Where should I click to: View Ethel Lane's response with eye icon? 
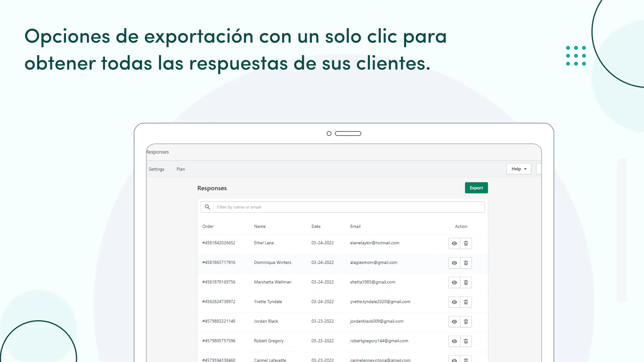pos(454,243)
